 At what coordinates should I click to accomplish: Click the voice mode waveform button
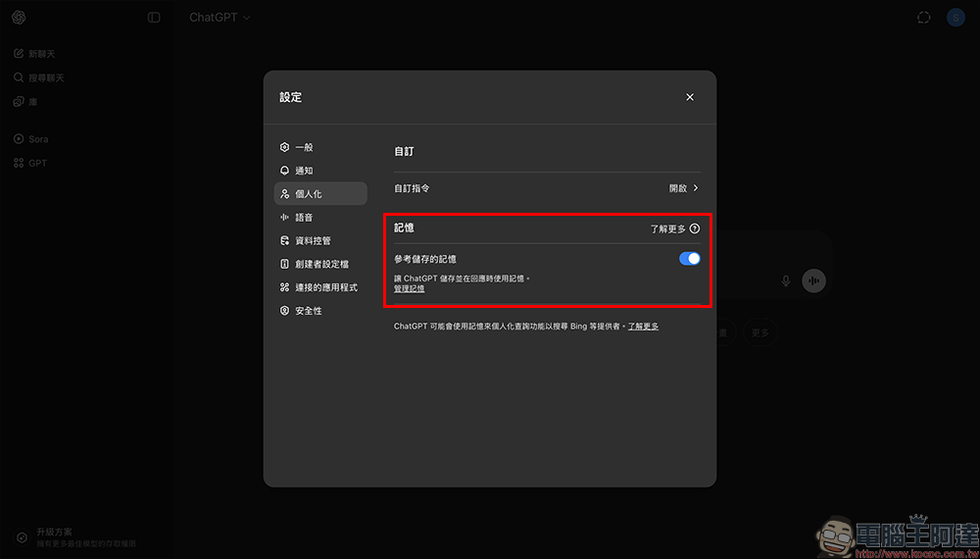813,280
